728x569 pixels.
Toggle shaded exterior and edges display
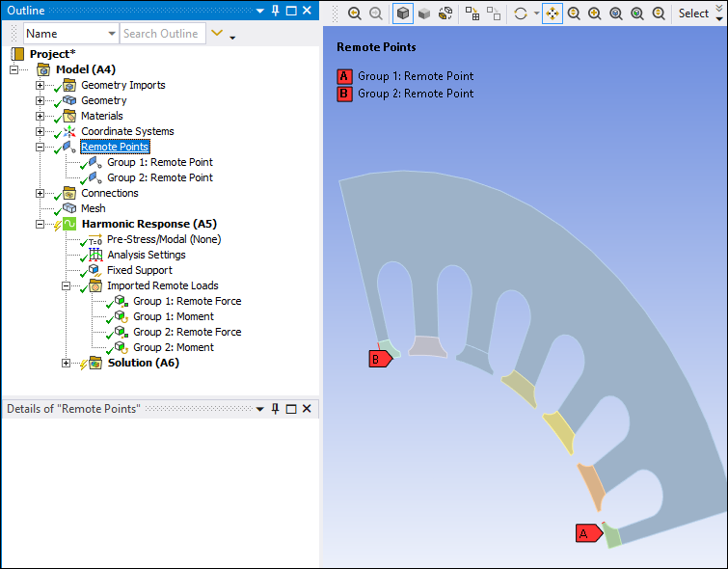click(402, 14)
